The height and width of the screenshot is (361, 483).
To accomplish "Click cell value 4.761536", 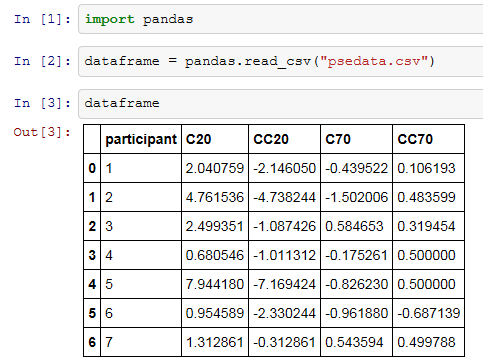I will [x=215, y=197].
